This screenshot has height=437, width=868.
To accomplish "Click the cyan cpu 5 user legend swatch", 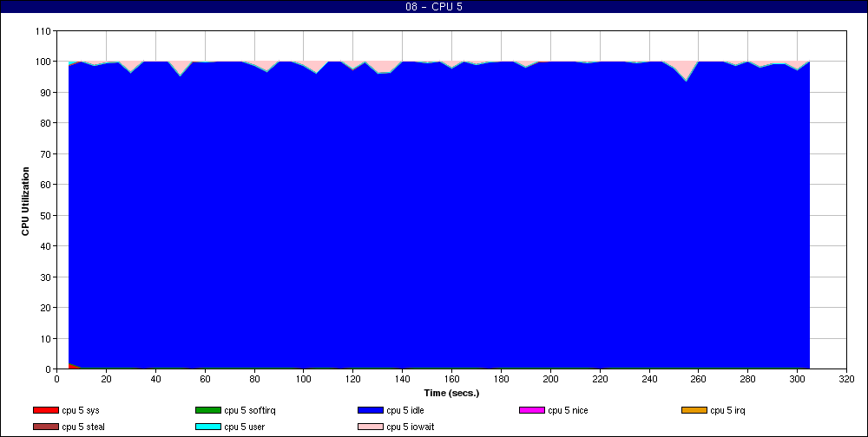I will [207, 427].
